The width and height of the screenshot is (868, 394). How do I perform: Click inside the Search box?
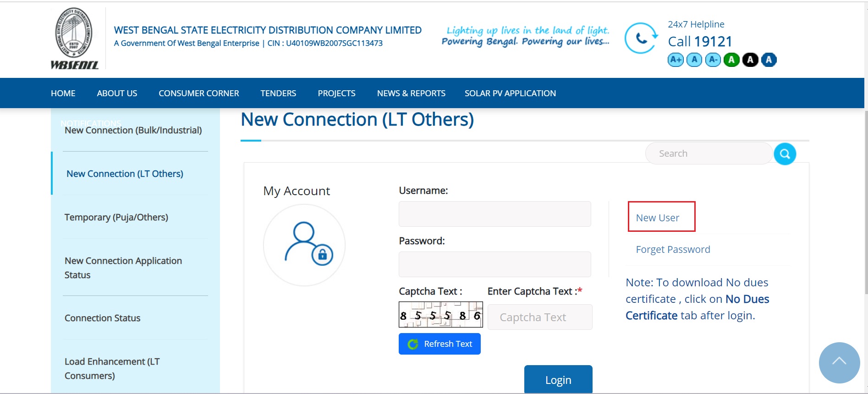coord(708,153)
